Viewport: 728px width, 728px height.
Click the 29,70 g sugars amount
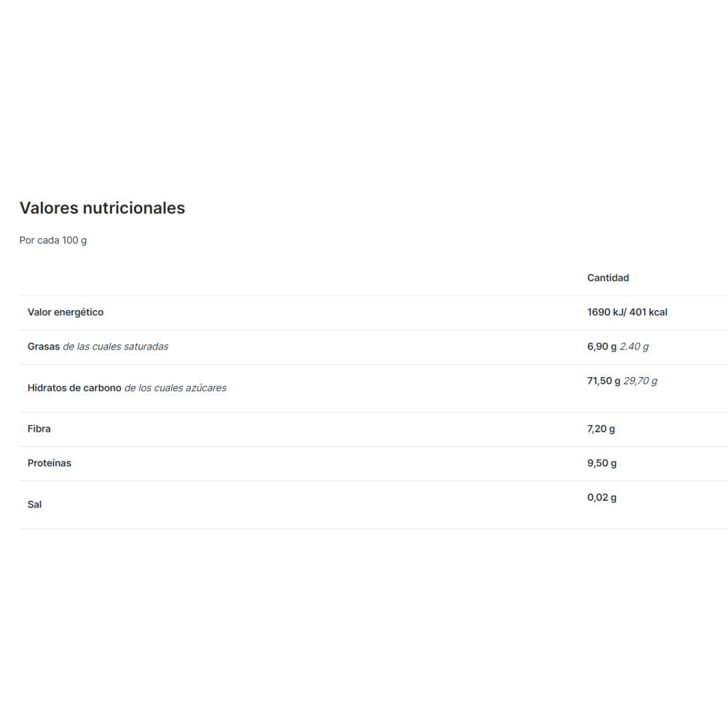point(641,381)
